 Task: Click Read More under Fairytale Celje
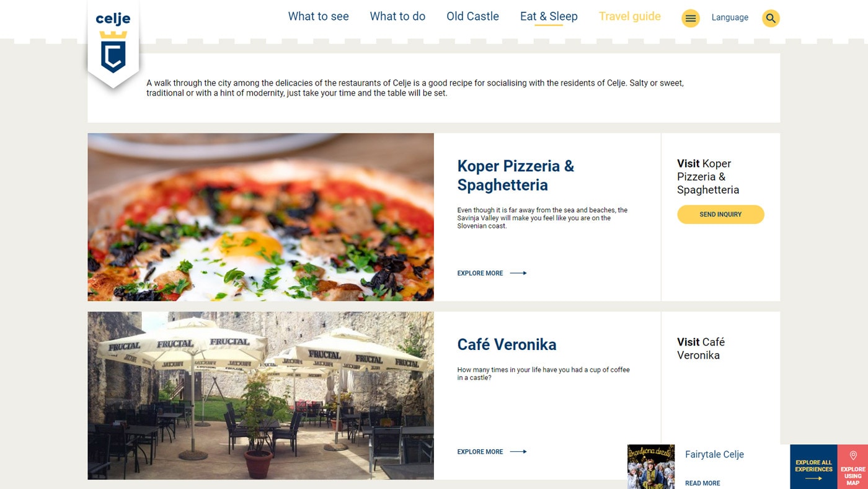(x=702, y=483)
